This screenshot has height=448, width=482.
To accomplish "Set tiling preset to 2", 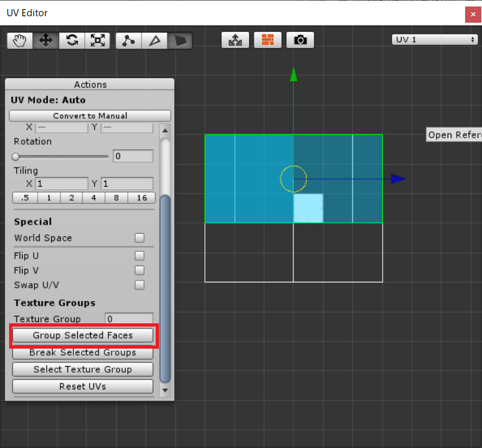I will (71, 198).
